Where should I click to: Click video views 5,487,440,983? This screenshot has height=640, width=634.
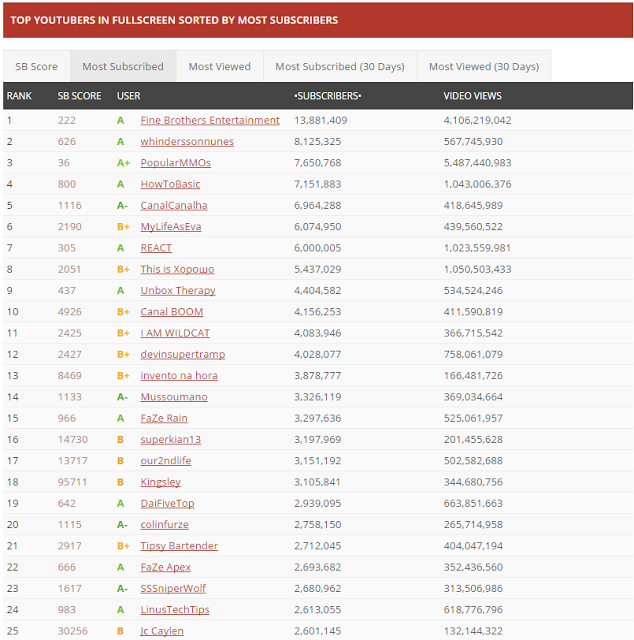[x=477, y=163]
